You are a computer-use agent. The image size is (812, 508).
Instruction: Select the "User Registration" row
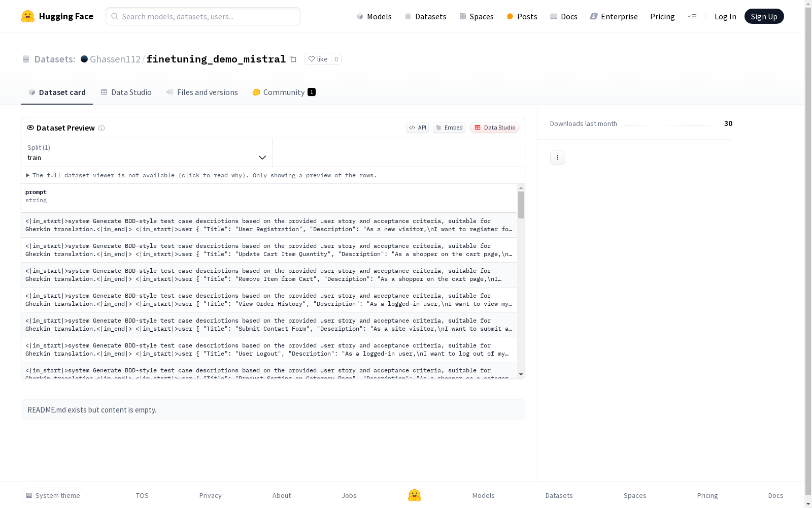pos(269,225)
